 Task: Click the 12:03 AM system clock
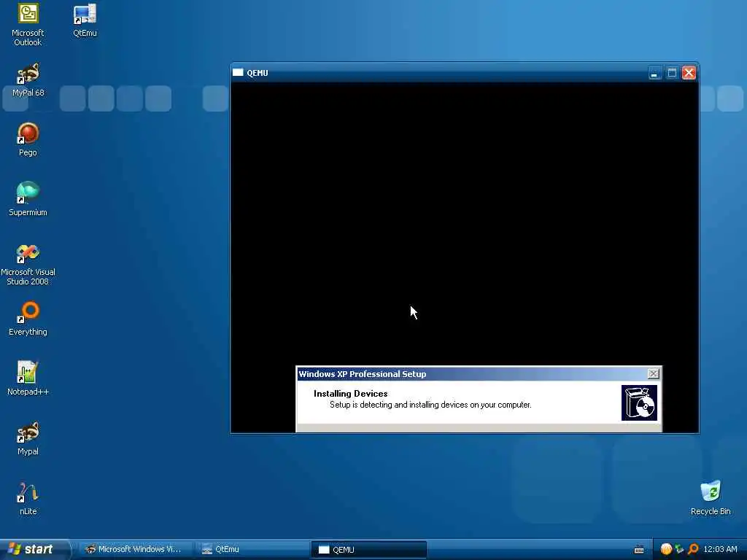720,550
